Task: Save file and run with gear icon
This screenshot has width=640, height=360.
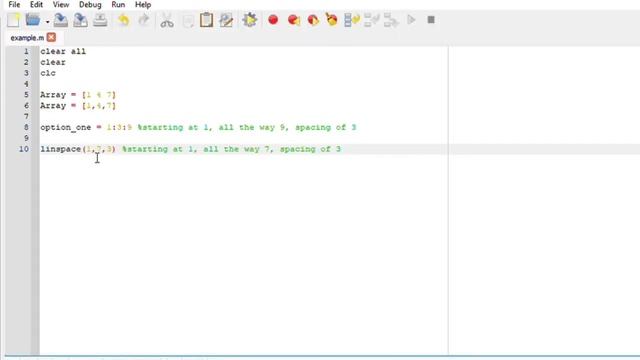Action: pyautogui.click(x=249, y=20)
